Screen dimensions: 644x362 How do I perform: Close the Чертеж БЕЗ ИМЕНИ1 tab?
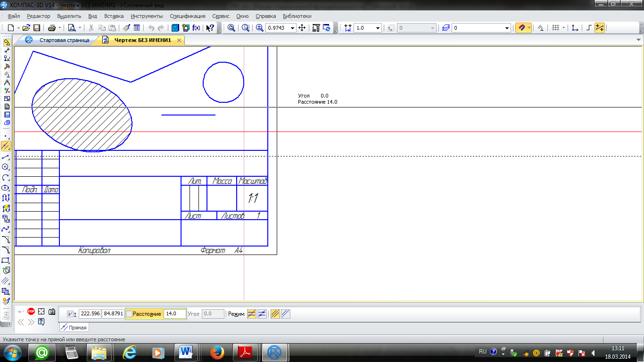pyautogui.click(x=179, y=41)
